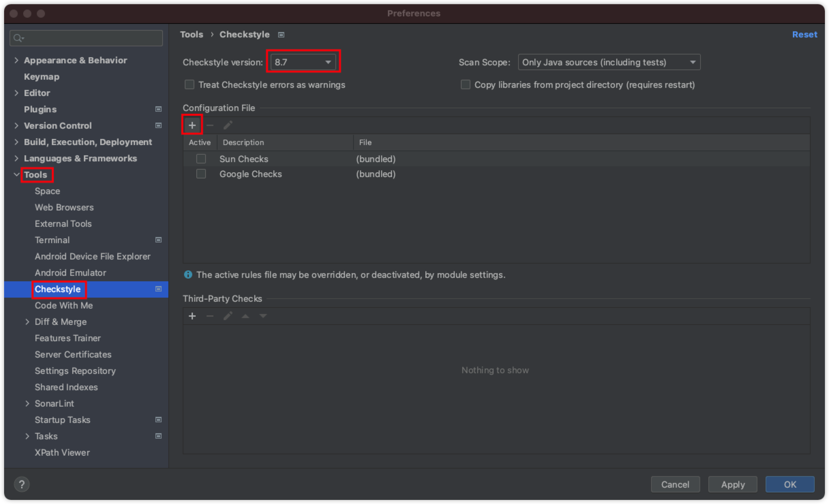Enable Treat Checkstyle errors as warnings
Image resolution: width=829 pixels, height=504 pixels.
pos(190,84)
